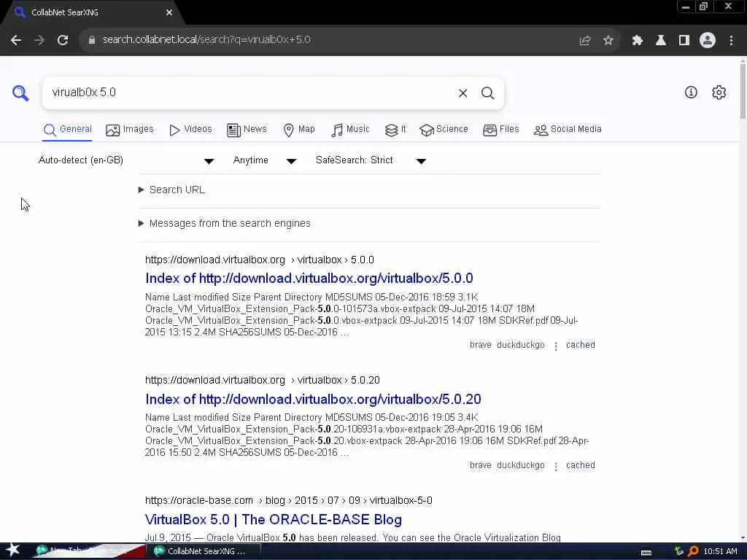Open SearXNG preferences gear icon
Screen dimensions: 747x560
(x=719, y=93)
